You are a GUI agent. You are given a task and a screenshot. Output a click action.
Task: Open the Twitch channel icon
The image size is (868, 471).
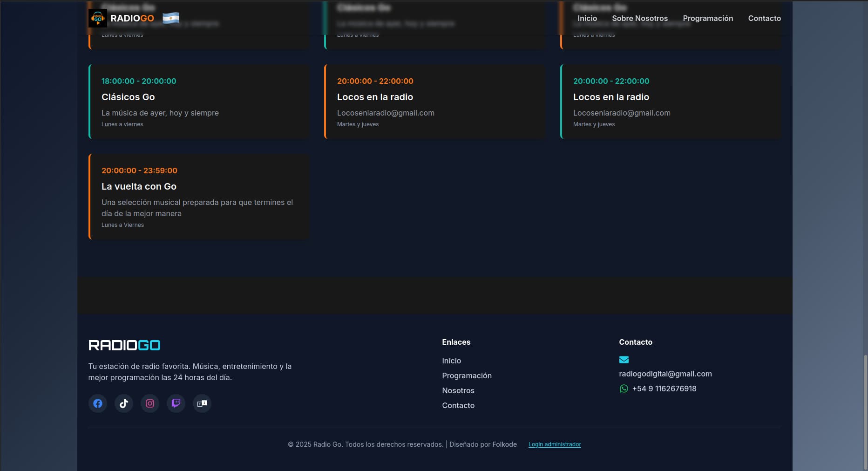pyautogui.click(x=176, y=403)
